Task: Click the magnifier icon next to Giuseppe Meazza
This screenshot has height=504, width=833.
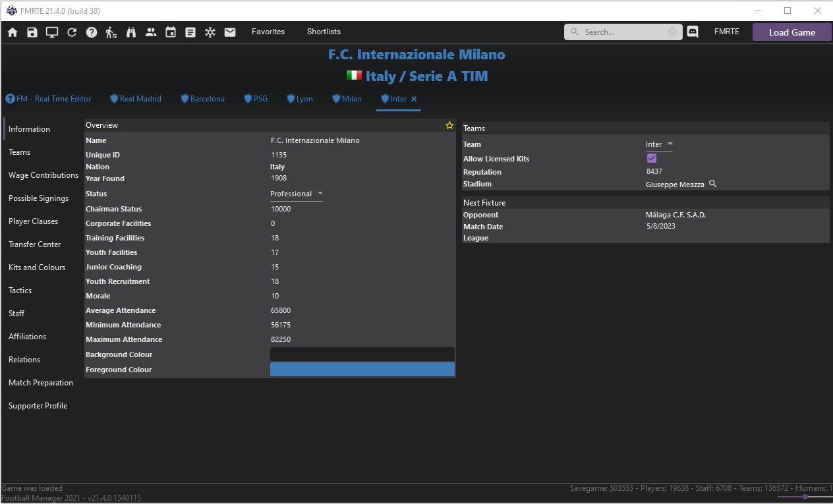Action: pos(712,184)
